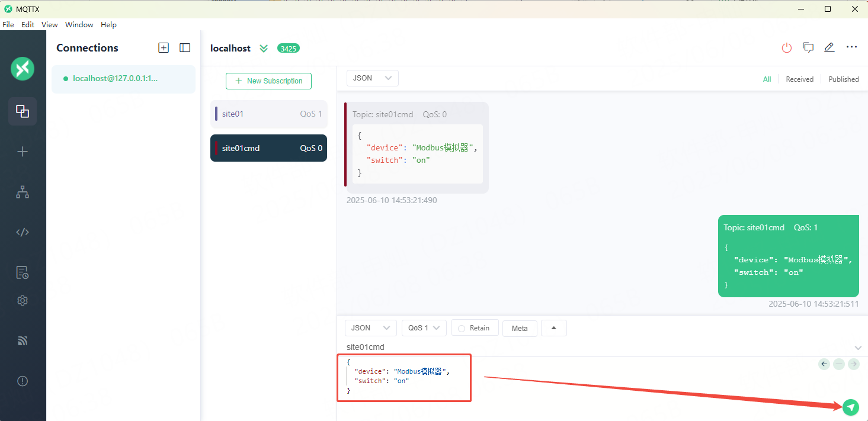
Task: Toggle the Retain radio option
Action: (462, 328)
